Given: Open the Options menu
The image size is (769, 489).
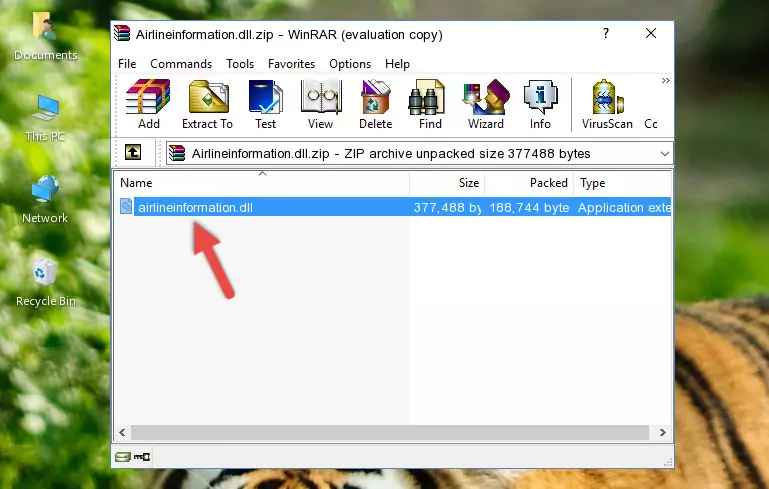Looking at the screenshot, I should click(350, 64).
